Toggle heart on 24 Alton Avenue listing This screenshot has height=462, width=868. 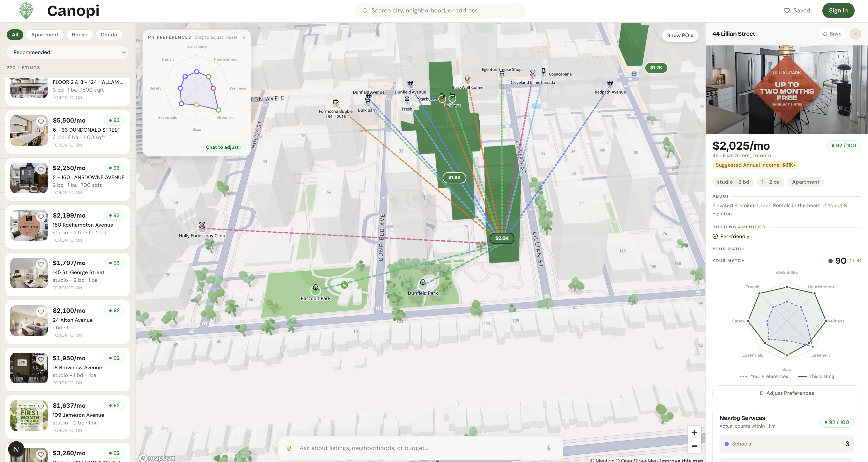(41, 312)
